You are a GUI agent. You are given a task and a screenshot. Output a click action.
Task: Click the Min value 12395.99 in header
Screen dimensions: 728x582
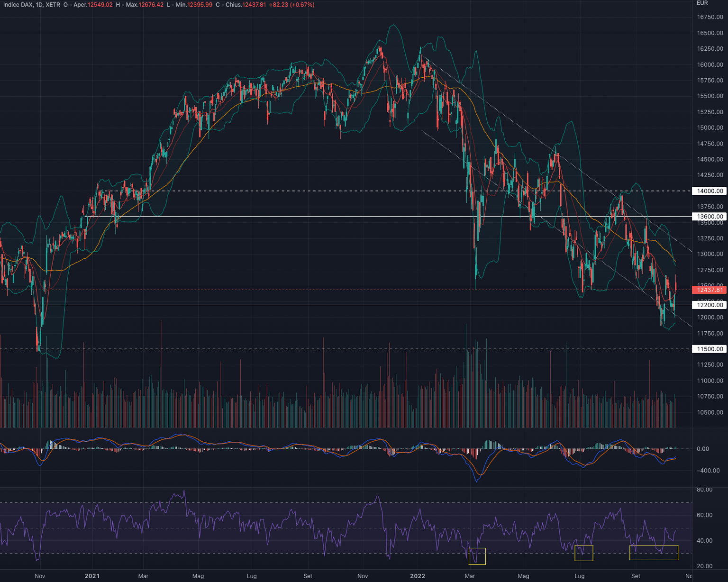(199, 5)
